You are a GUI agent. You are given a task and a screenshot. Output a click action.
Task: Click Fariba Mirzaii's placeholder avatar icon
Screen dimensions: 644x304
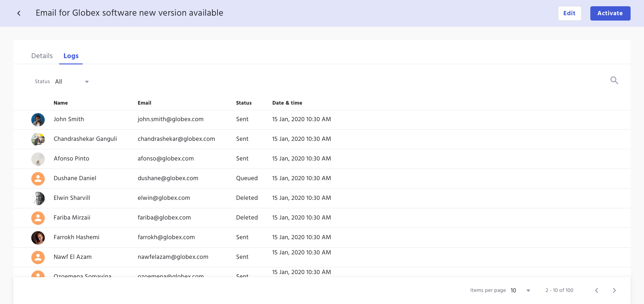click(x=38, y=218)
